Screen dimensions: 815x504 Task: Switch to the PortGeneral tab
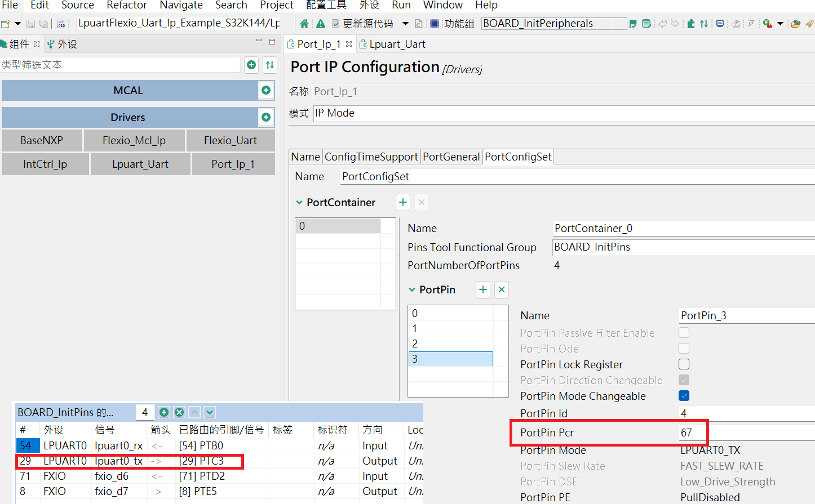pyautogui.click(x=451, y=157)
